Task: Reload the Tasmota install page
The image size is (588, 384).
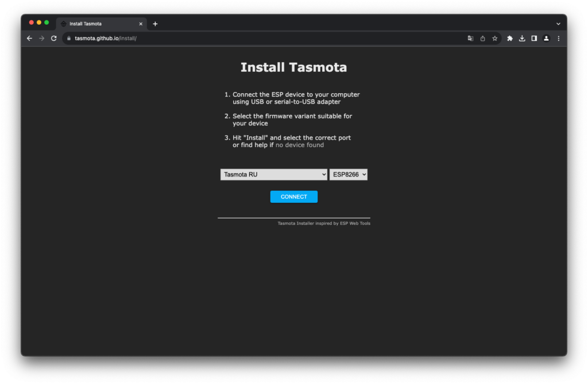Action: click(x=53, y=39)
